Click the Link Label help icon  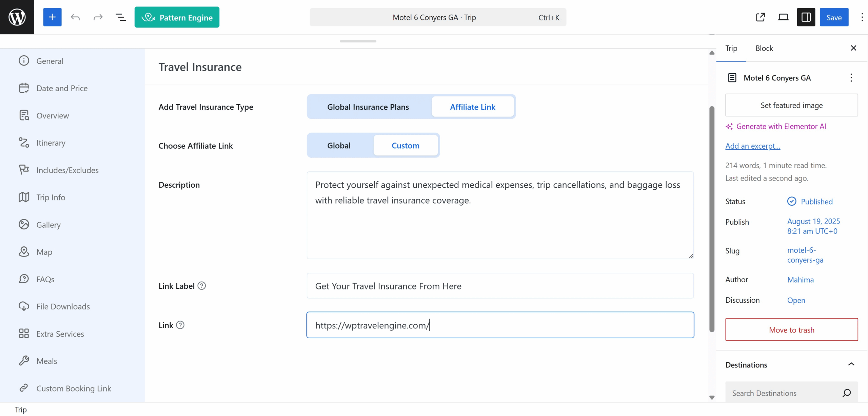click(x=202, y=286)
